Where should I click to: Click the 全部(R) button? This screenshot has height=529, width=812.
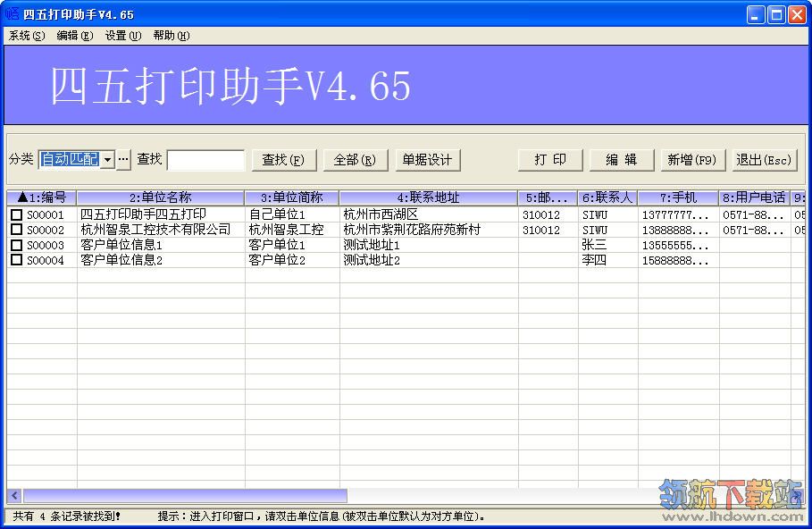point(356,160)
